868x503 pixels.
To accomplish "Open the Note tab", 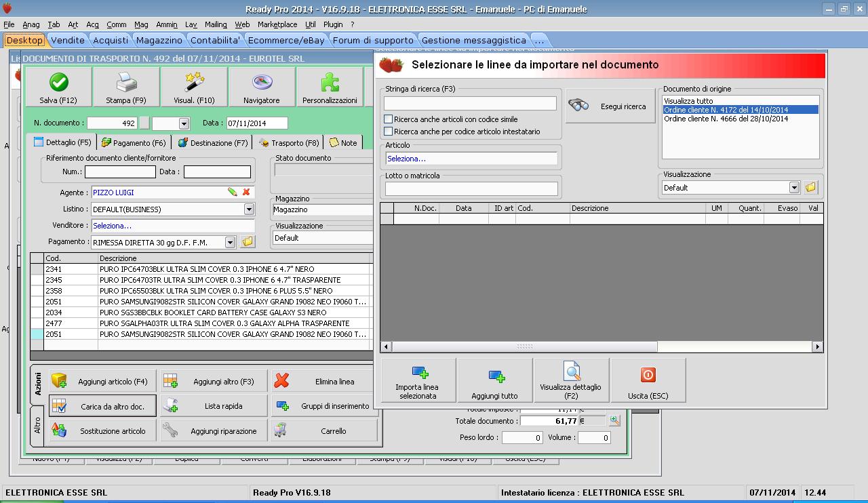I will [x=344, y=142].
